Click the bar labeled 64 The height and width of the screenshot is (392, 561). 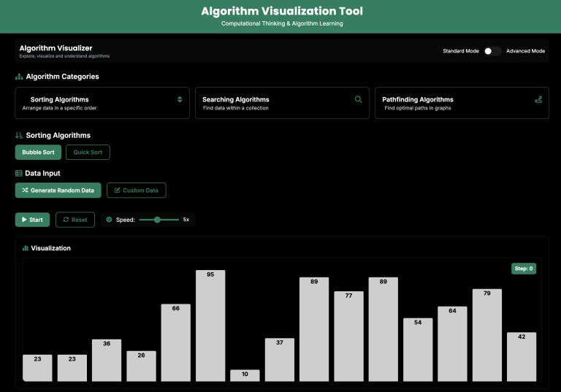(452, 344)
